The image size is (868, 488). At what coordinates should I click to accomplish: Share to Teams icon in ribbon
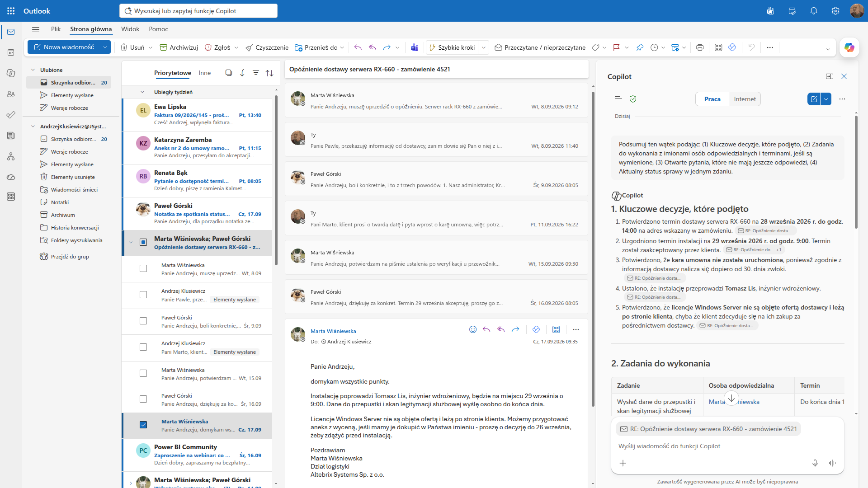point(415,47)
